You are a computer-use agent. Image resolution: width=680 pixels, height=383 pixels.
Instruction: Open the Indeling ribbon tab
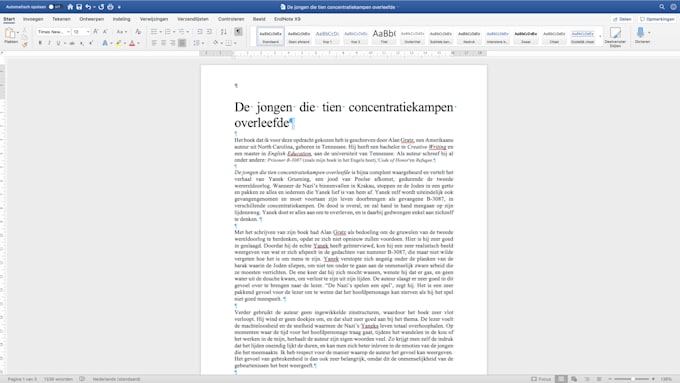point(121,19)
